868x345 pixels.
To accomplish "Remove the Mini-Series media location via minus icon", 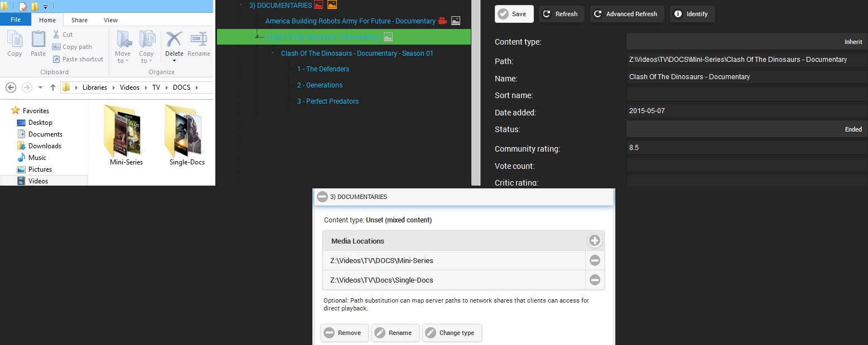I will coord(595,260).
